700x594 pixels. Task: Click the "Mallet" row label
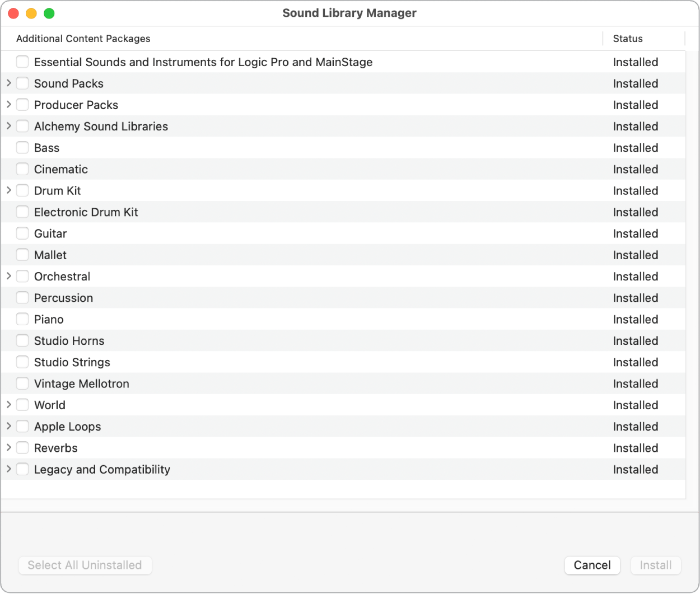pyautogui.click(x=50, y=255)
